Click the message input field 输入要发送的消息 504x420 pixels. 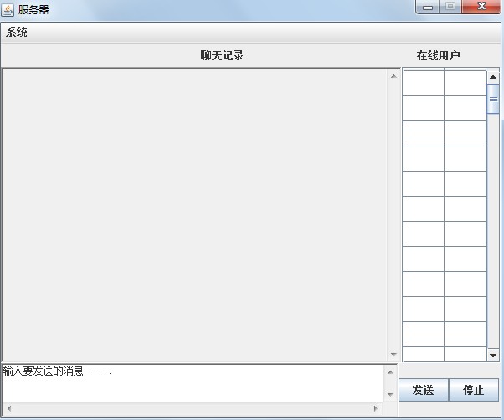(193, 383)
